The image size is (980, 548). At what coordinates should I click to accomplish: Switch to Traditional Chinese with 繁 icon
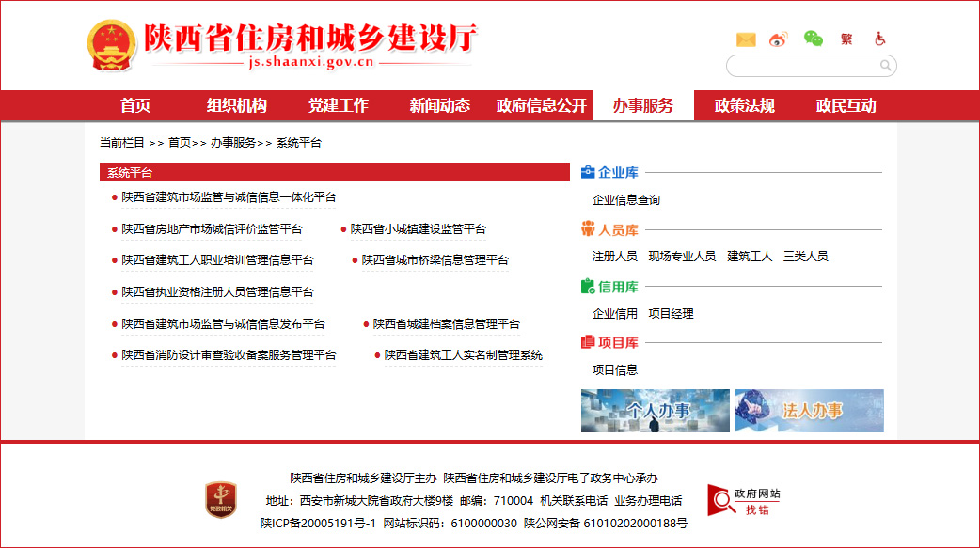click(846, 39)
